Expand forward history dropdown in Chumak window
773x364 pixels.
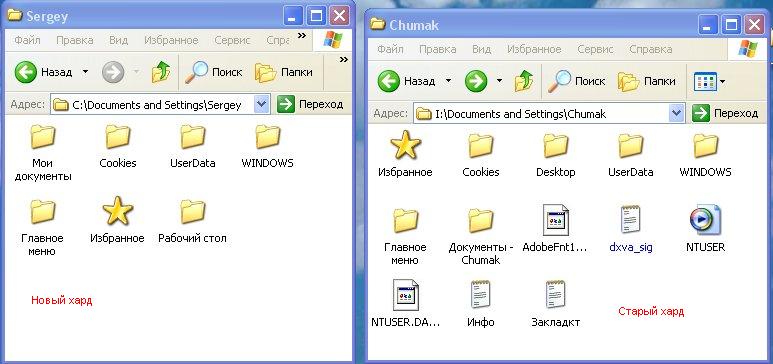499,81
